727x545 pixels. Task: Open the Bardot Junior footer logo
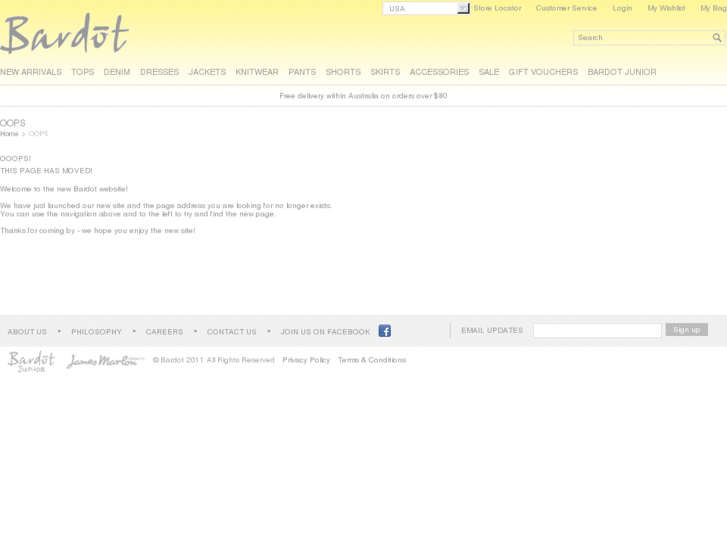tap(31, 361)
